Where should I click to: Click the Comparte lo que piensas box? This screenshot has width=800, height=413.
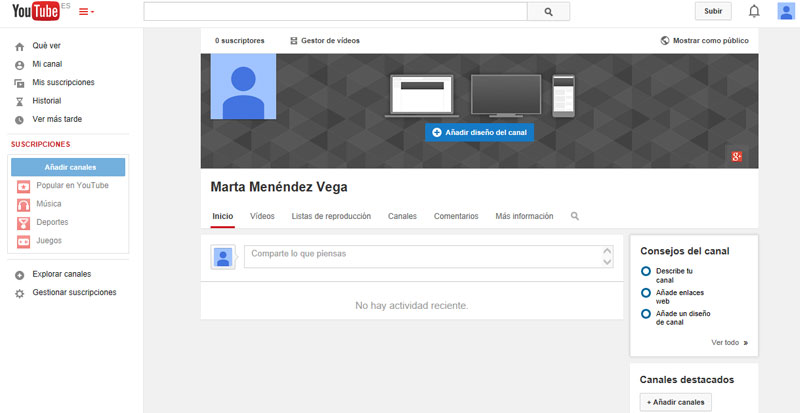tap(429, 256)
